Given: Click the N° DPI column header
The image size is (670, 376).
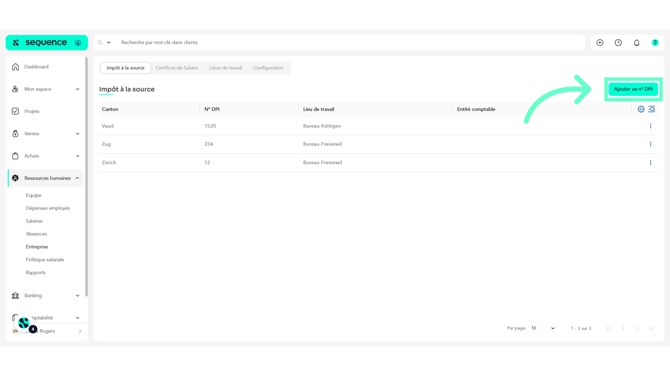Looking at the screenshot, I should click(x=212, y=109).
